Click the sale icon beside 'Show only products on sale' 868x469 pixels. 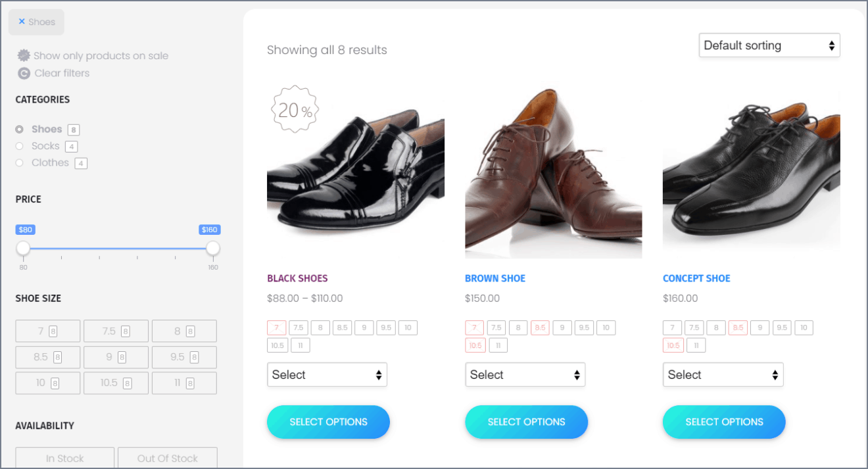tap(22, 55)
